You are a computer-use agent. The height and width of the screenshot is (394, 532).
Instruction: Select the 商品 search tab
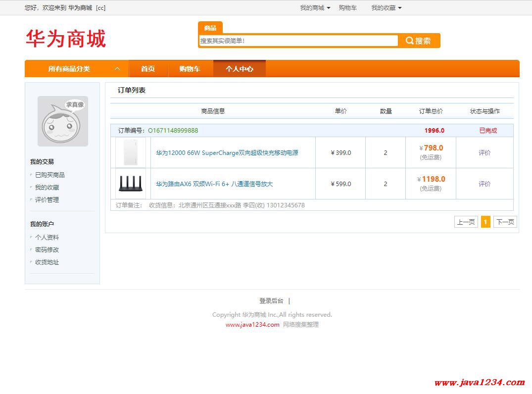tap(210, 28)
